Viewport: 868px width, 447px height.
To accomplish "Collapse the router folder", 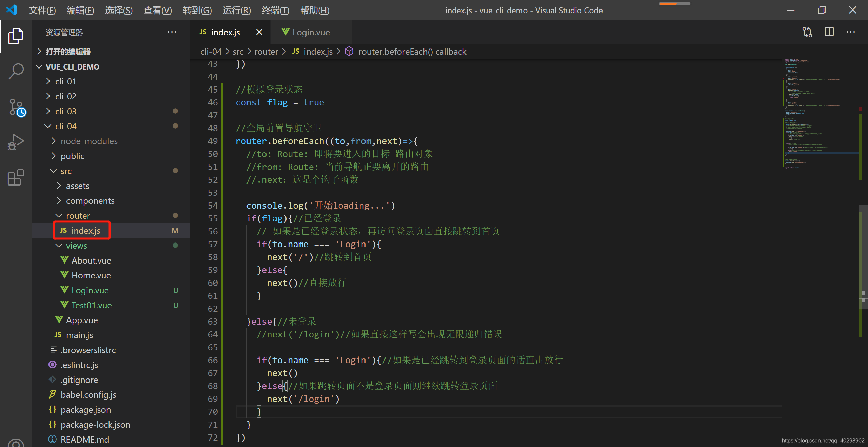I will pyautogui.click(x=59, y=216).
